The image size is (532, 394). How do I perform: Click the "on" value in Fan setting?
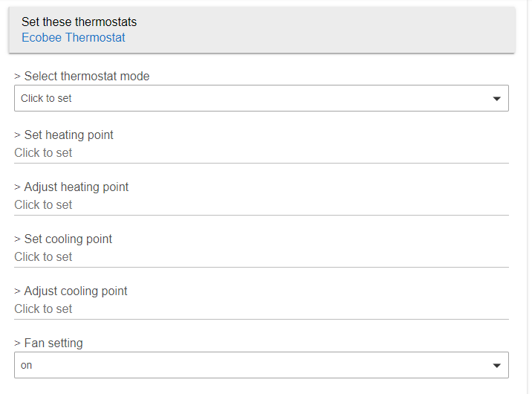pos(27,365)
